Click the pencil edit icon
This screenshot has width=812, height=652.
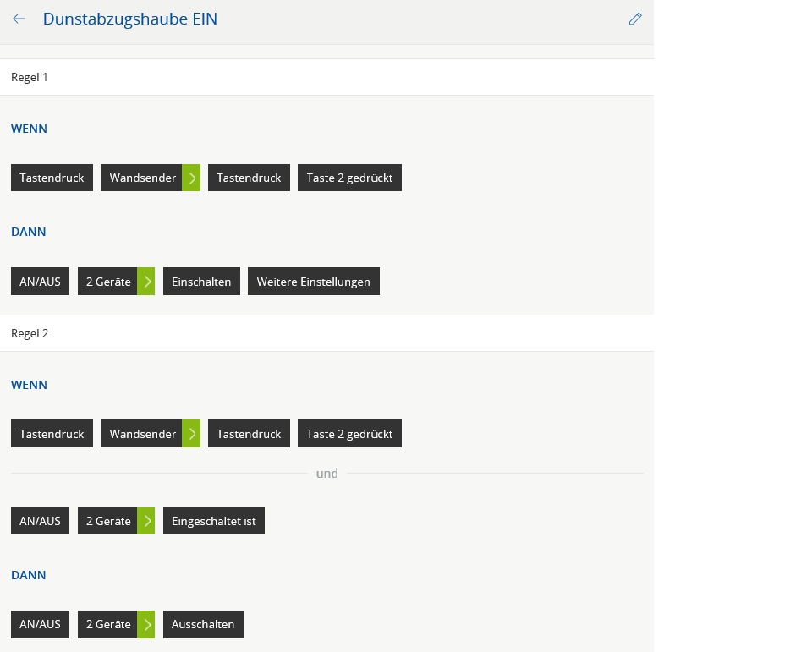click(635, 19)
